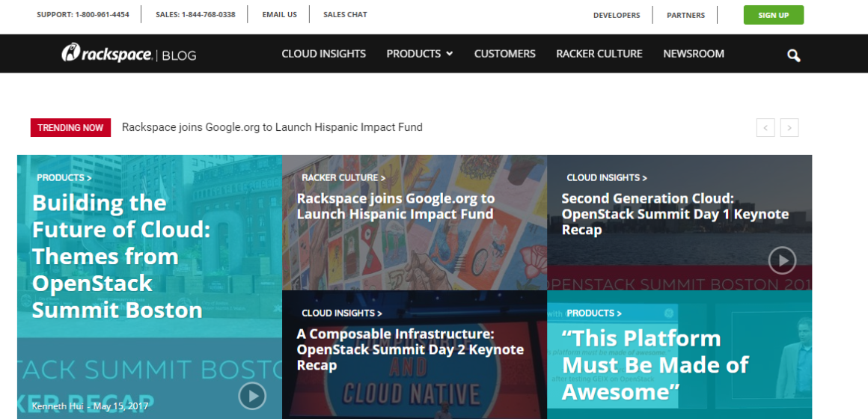Open the Partners link
Screen dimensions: 868x419
coord(686,16)
